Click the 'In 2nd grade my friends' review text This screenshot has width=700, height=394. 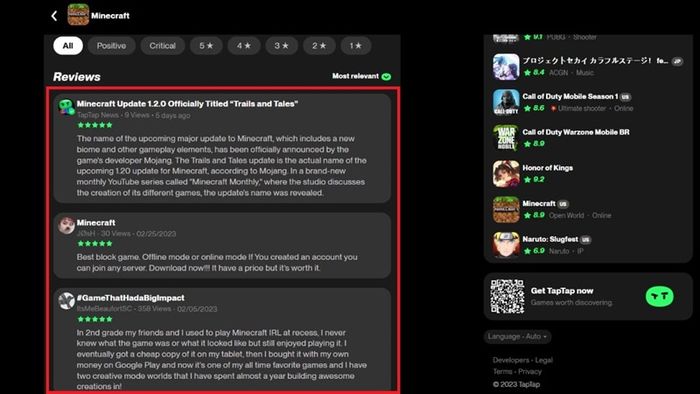coord(221,359)
